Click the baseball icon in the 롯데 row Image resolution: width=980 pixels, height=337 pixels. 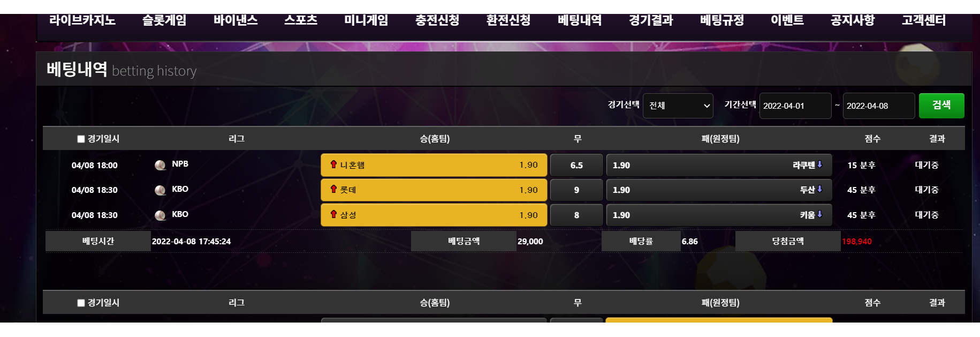[160, 190]
